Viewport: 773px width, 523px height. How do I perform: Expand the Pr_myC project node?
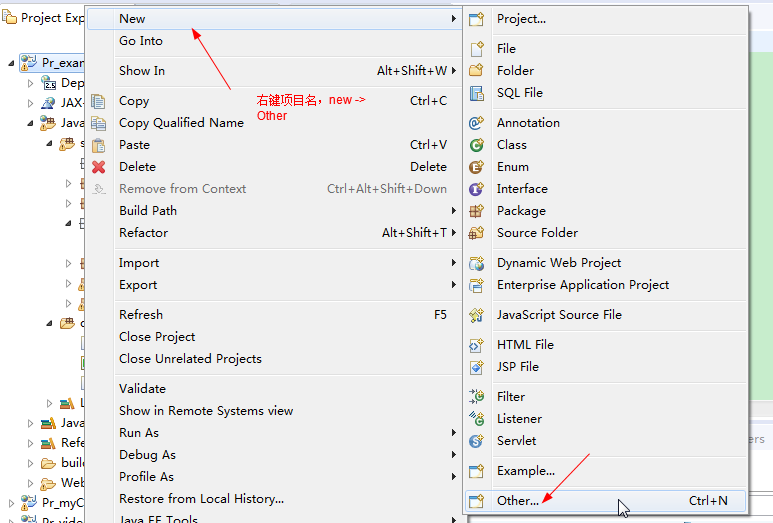tap(11, 503)
